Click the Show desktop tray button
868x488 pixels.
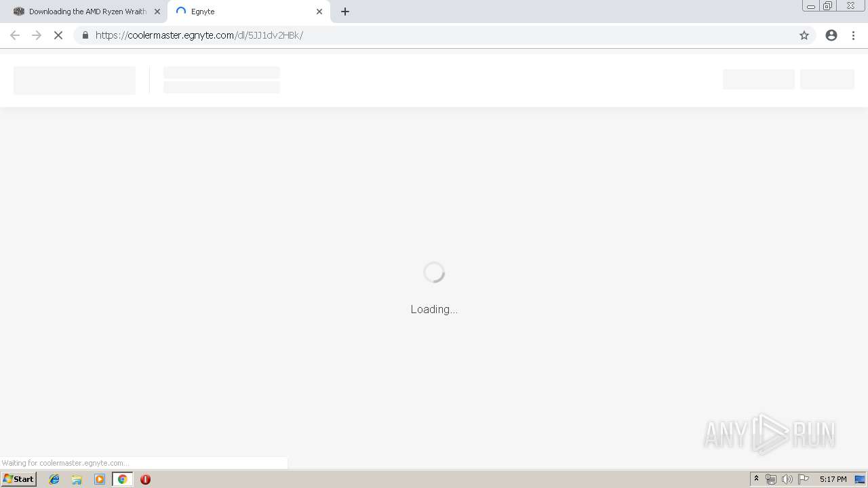click(861, 479)
